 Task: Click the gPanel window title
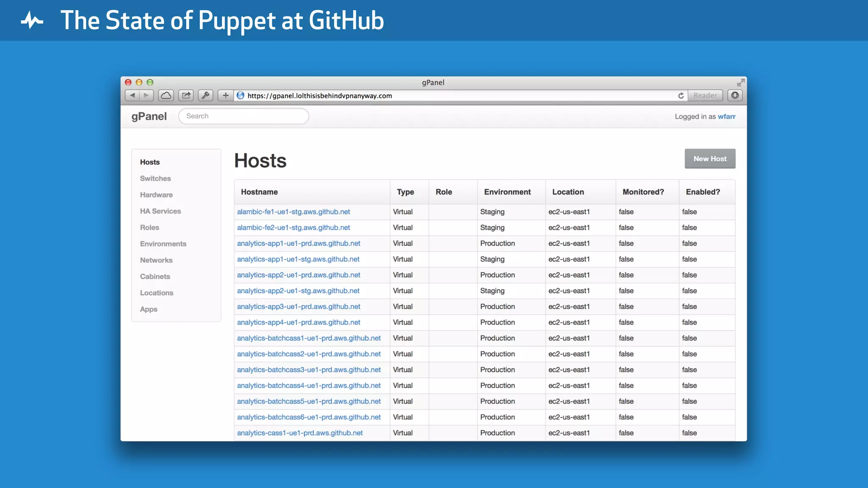[433, 83]
